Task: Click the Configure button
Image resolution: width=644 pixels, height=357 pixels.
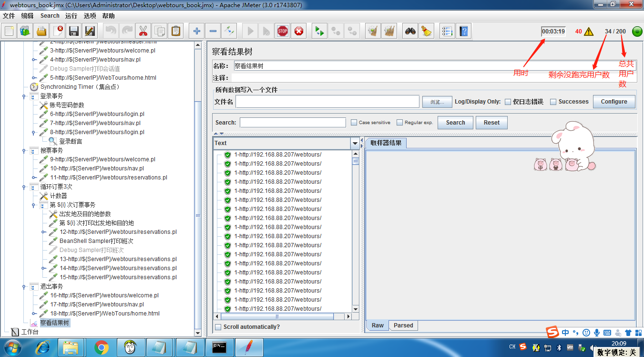Action: click(x=614, y=102)
